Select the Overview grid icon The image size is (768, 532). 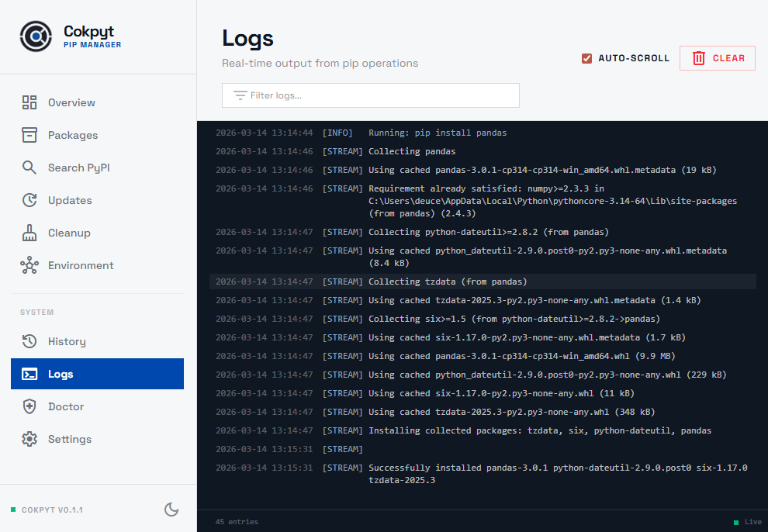click(x=29, y=102)
